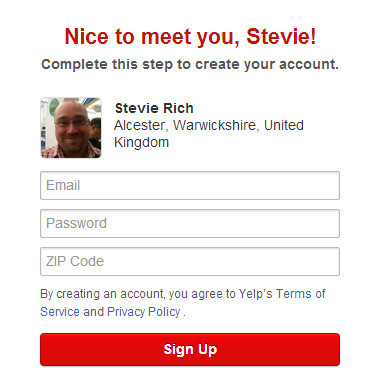Click the 'Sign Up' label on the button
The width and height of the screenshot is (377, 383).
click(x=190, y=349)
